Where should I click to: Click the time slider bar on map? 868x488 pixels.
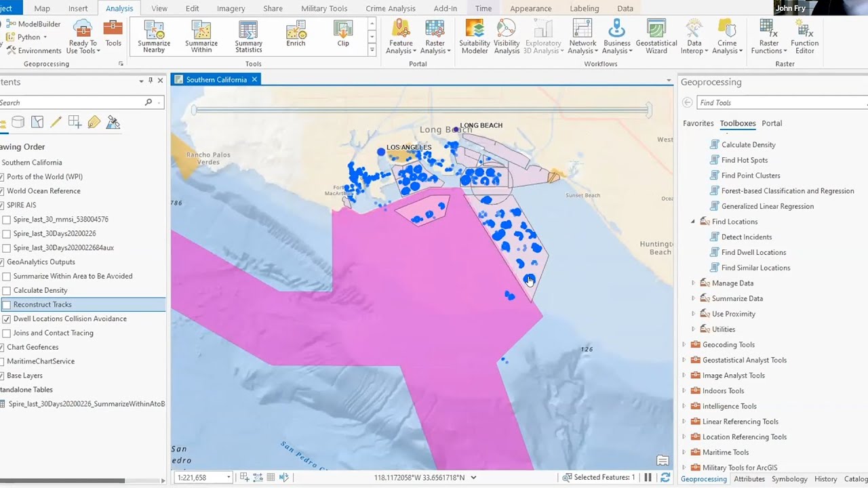421,110
